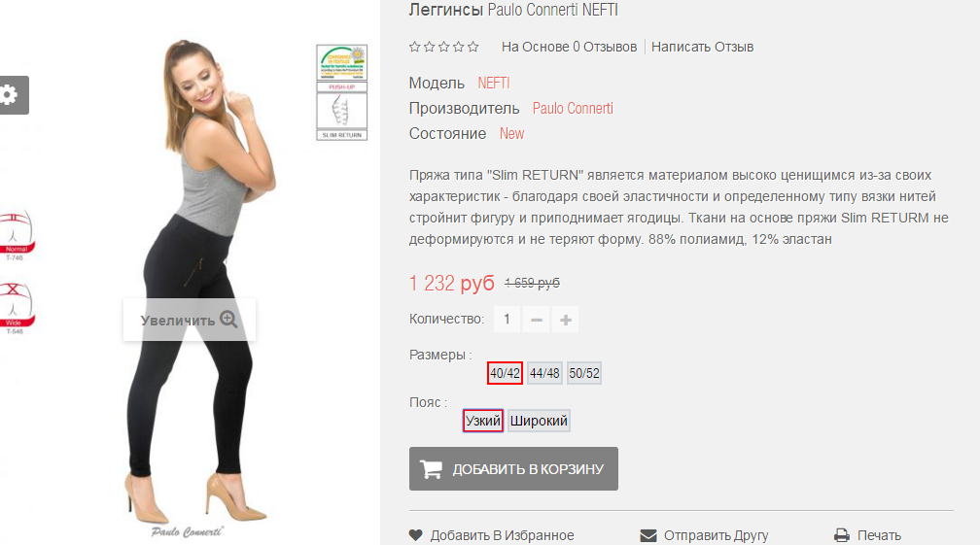Viewport: 980px width, 545px height.
Task: Click the shopping cart icon
Action: pos(432,469)
